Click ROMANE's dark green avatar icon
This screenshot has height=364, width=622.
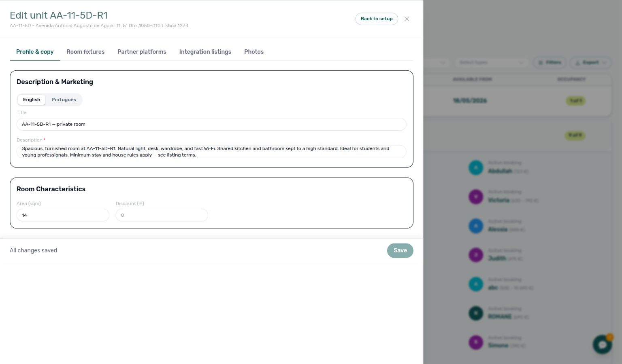(x=476, y=313)
